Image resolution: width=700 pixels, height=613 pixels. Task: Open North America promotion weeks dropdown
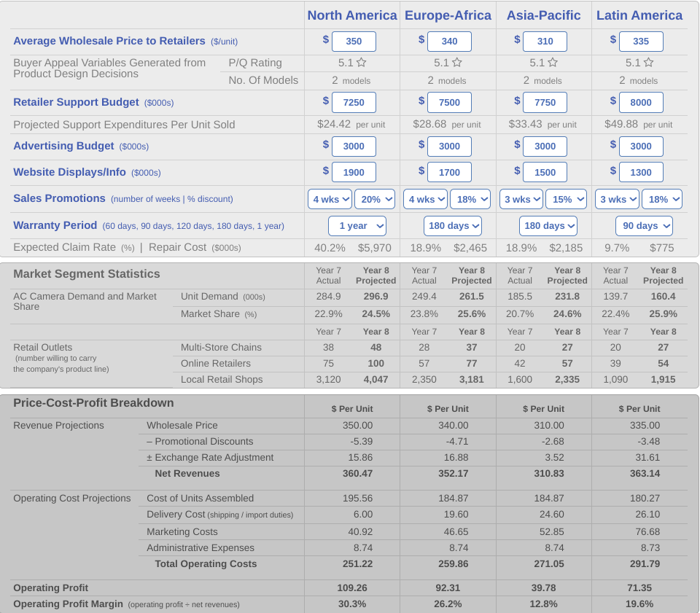pos(330,199)
